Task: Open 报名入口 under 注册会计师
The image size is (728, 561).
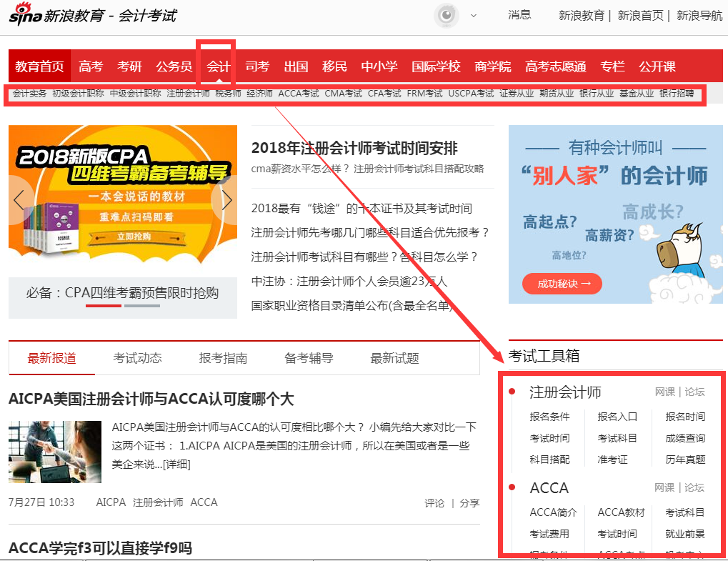Action: coord(617,417)
